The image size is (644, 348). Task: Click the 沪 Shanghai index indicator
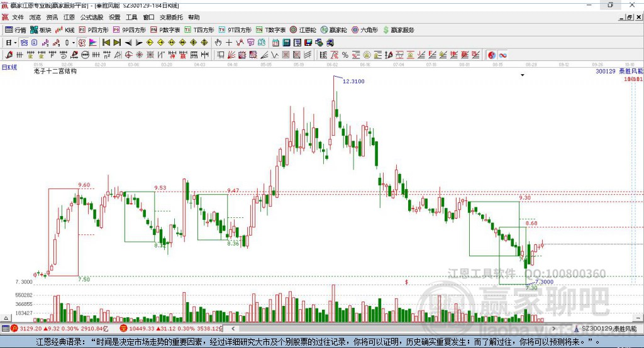click(14, 329)
